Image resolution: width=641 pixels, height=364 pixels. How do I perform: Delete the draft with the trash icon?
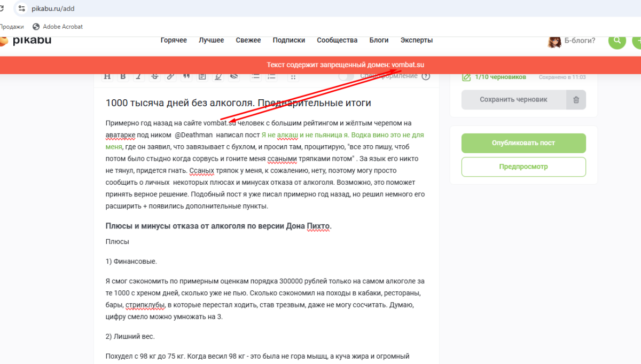pos(576,100)
